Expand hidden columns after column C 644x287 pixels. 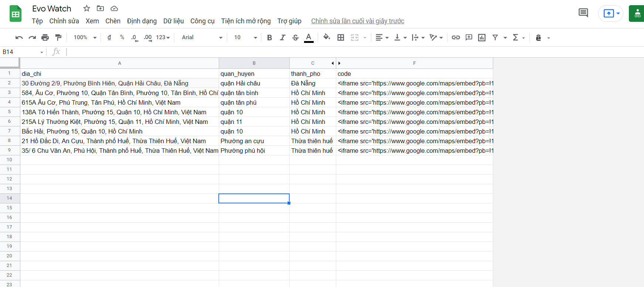339,63
